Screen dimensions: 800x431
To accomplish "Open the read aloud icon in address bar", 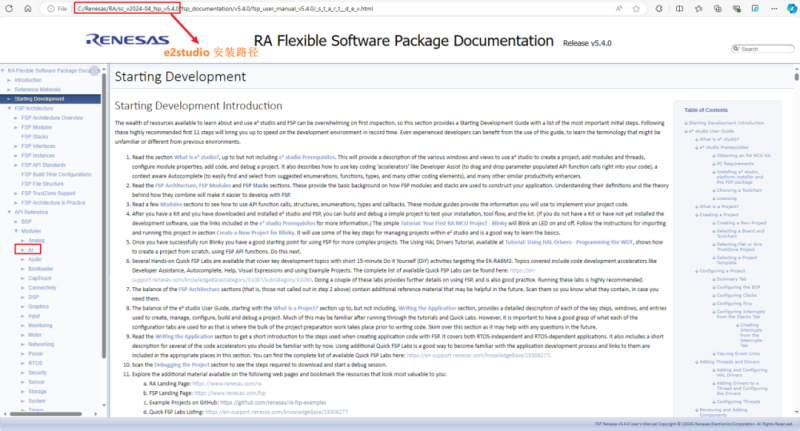I will pos(619,9).
